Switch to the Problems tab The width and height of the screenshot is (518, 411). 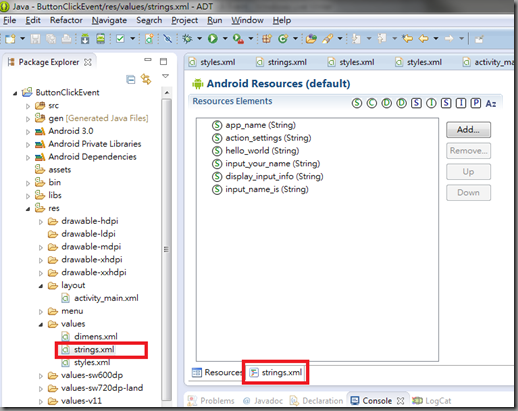tap(211, 401)
